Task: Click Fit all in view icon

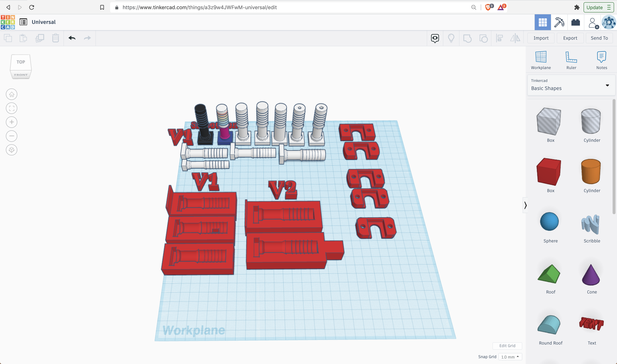Action: click(12, 108)
